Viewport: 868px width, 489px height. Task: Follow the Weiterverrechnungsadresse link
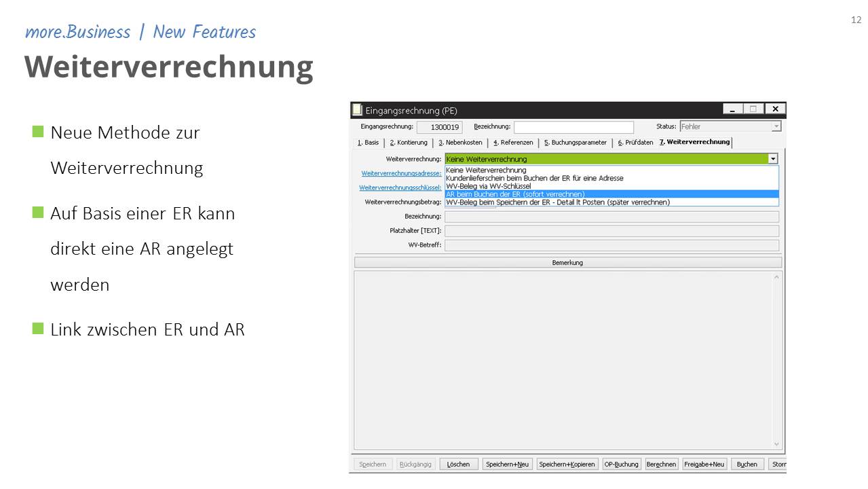pos(401,173)
